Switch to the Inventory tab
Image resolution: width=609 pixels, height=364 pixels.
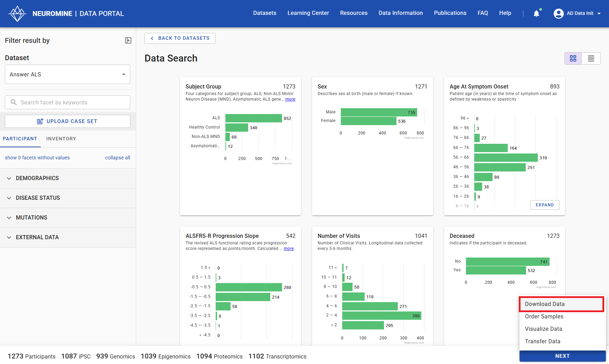tap(61, 139)
